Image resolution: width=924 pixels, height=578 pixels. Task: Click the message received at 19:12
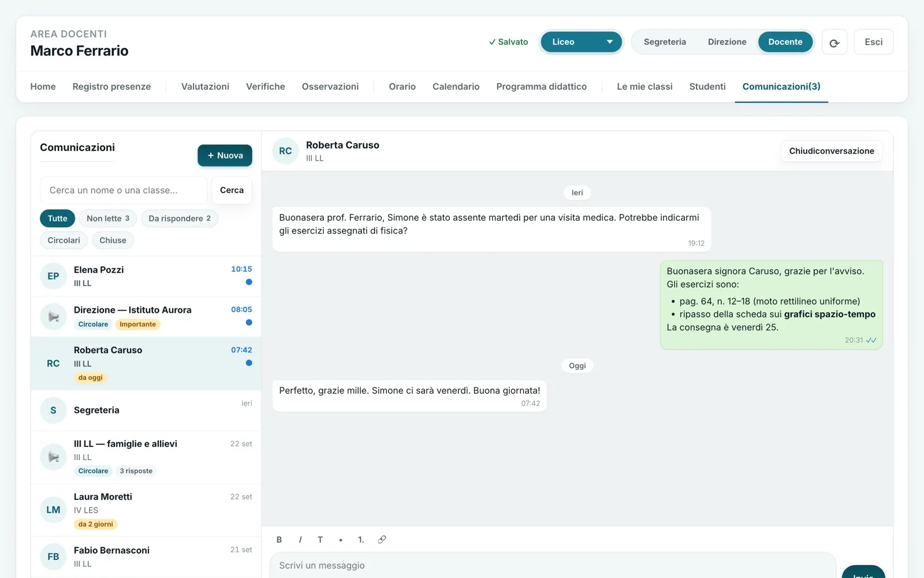click(491, 229)
